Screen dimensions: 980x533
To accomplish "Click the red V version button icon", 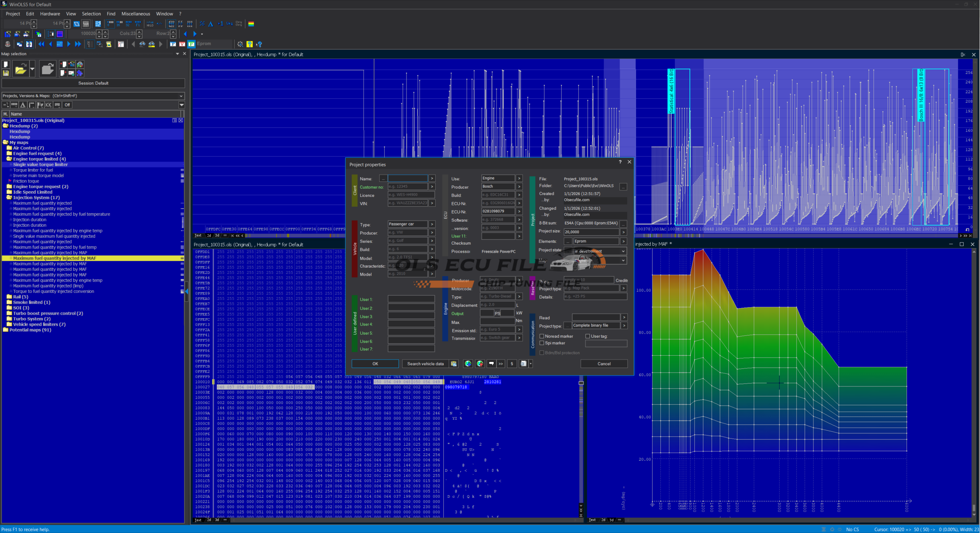I will [x=182, y=44].
